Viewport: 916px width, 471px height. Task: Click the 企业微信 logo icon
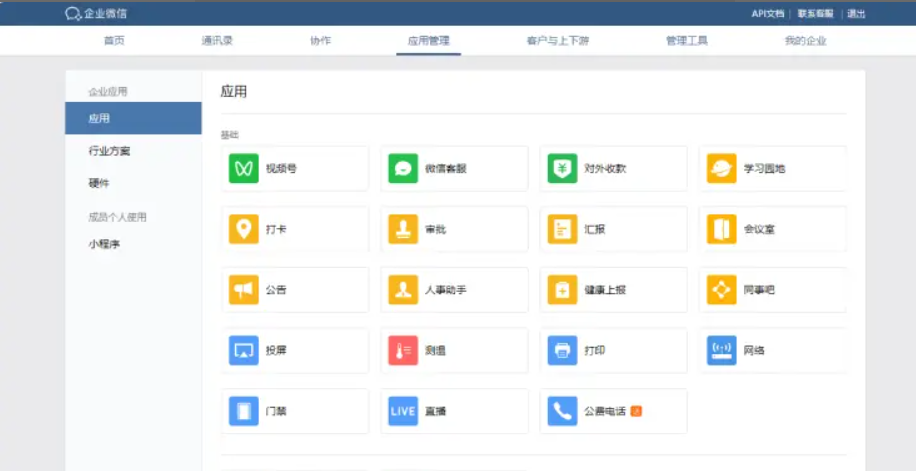click(73, 13)
